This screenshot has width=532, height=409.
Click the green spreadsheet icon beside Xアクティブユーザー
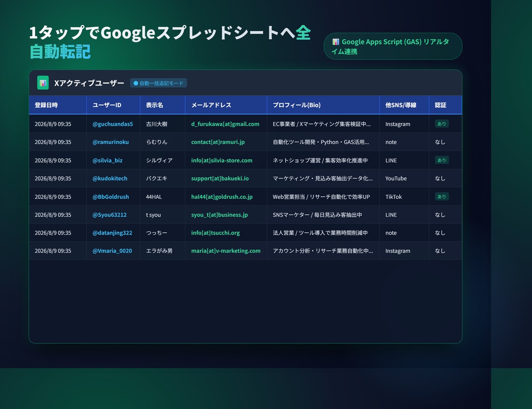pos(43,83)
